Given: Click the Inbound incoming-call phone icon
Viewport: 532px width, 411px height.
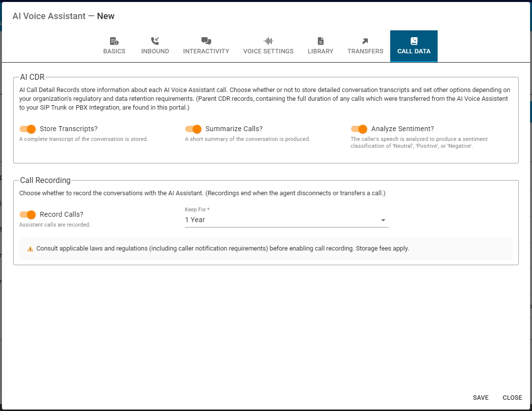Looking at the screenshot, I should pyautogui.click(x=155, y=41).
